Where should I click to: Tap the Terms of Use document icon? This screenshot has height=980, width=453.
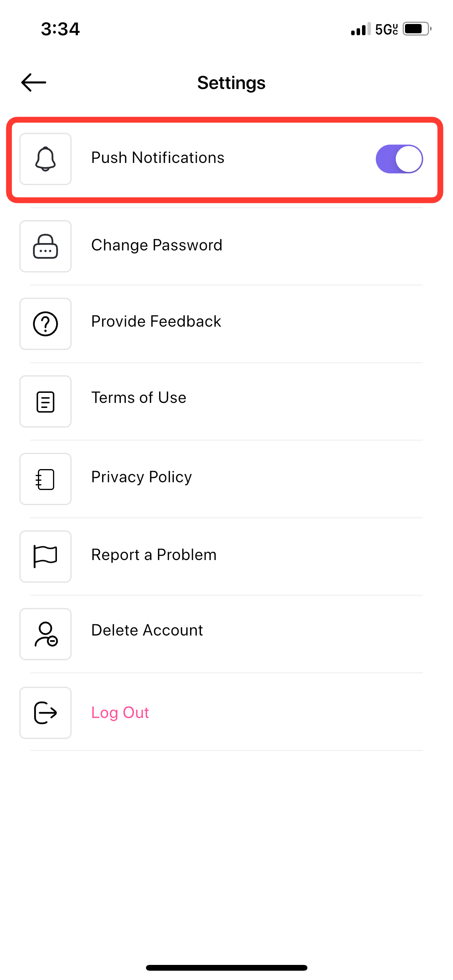pyautogui.click(x=45, y=401)
